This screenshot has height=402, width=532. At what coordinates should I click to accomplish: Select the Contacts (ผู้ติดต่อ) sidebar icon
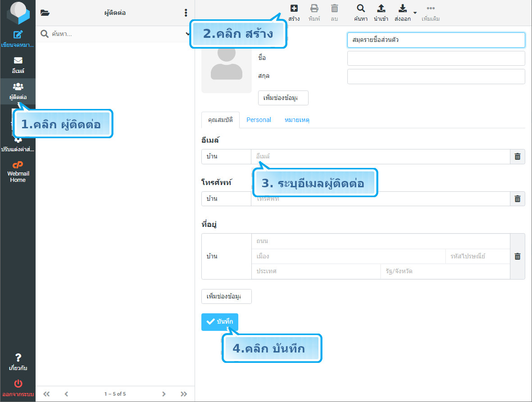pos(18,89)
